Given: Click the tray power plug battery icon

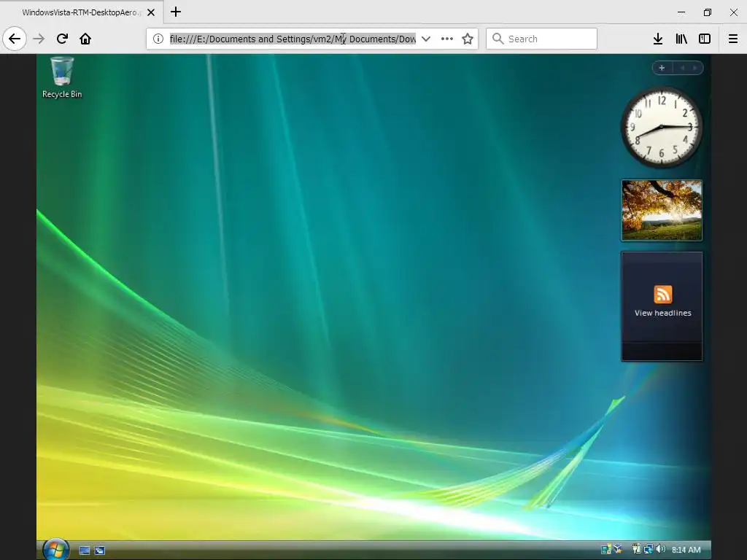Looking at the screenshot, I should click(637, 550).
